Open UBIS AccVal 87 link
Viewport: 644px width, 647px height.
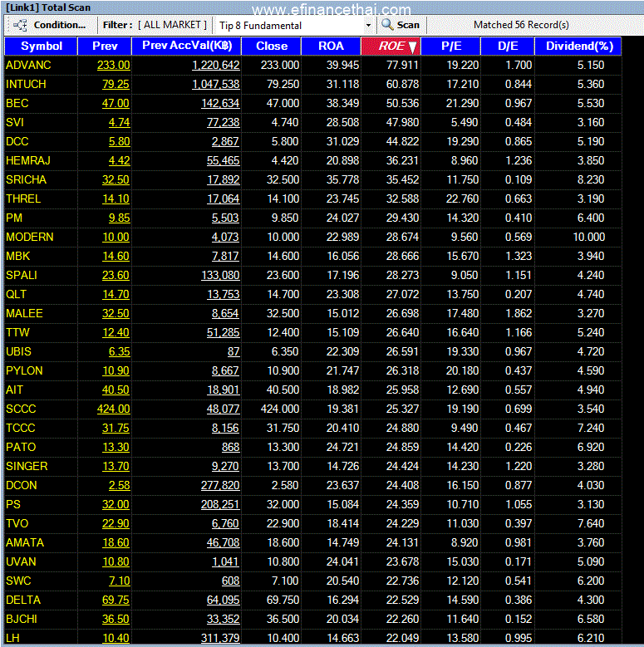coord(234,352)
